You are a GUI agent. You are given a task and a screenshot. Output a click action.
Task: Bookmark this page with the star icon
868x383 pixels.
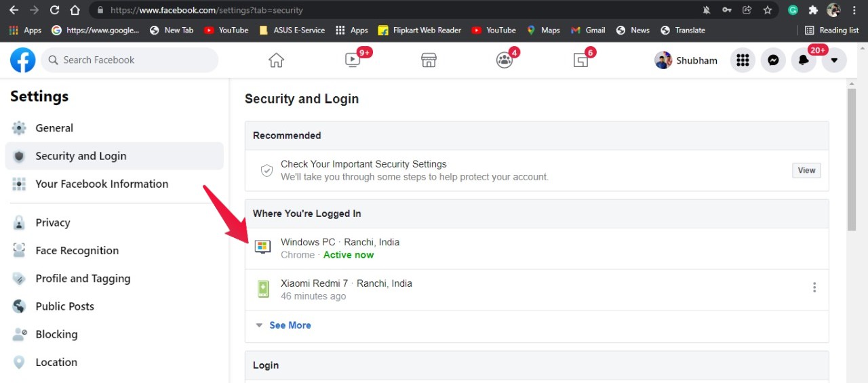(767, 10)
